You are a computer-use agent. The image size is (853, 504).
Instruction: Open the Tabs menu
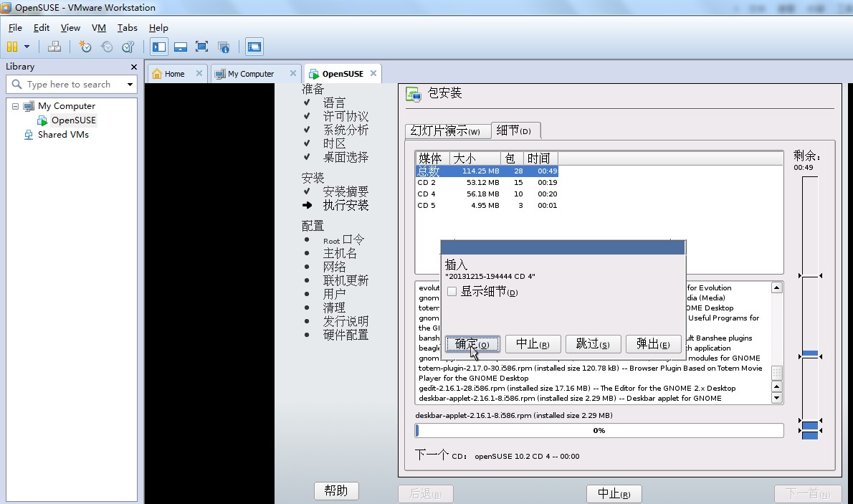point(128,28)
